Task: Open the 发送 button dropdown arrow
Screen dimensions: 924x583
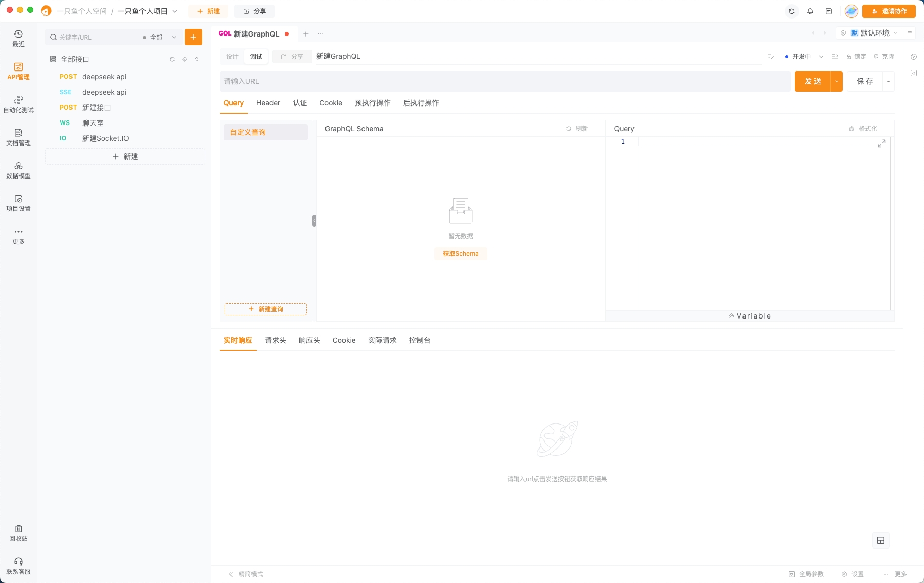Action: pos(837,81)
